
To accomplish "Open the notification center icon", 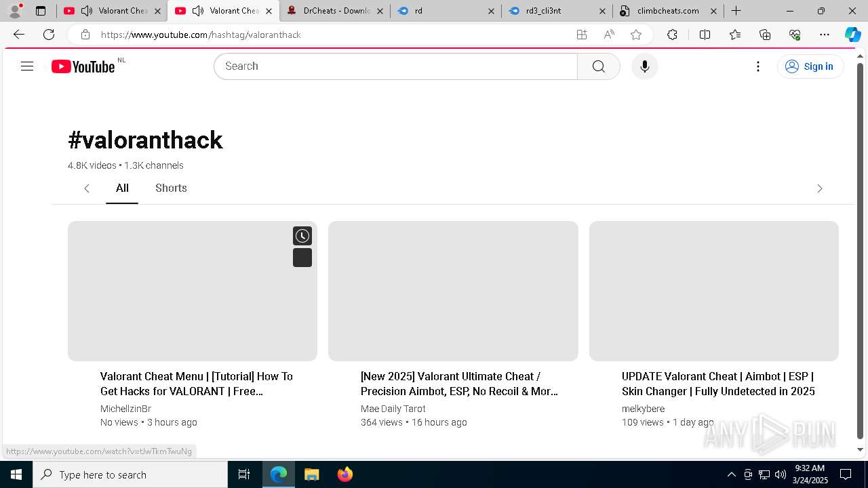I will coord(846,474).
